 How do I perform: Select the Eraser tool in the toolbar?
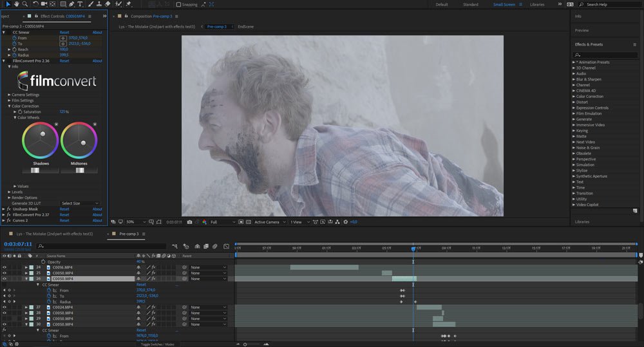click(108, 4)
